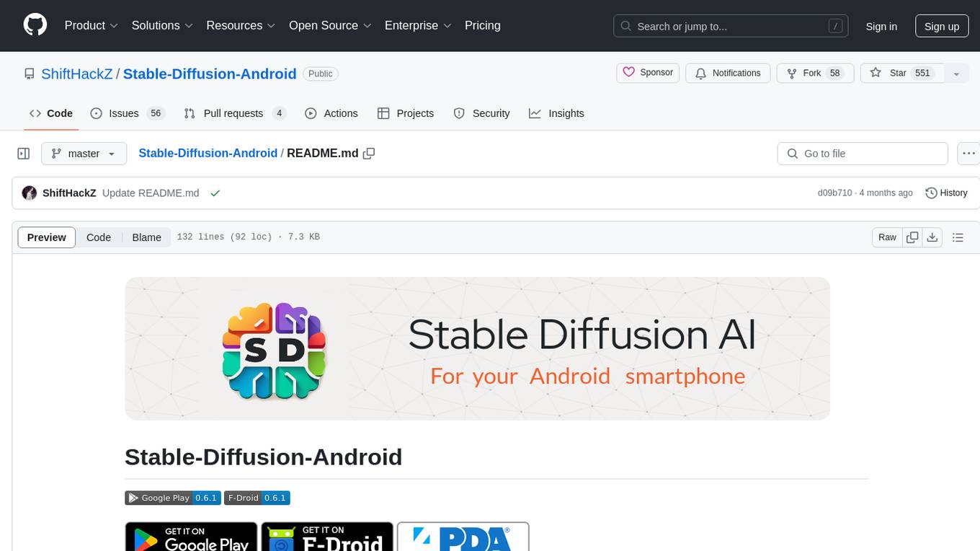Viewport: 980px width, 551px height.
Task: Click the 132 lines file info text
Action: pyautogui.click(x=248, y=237)
